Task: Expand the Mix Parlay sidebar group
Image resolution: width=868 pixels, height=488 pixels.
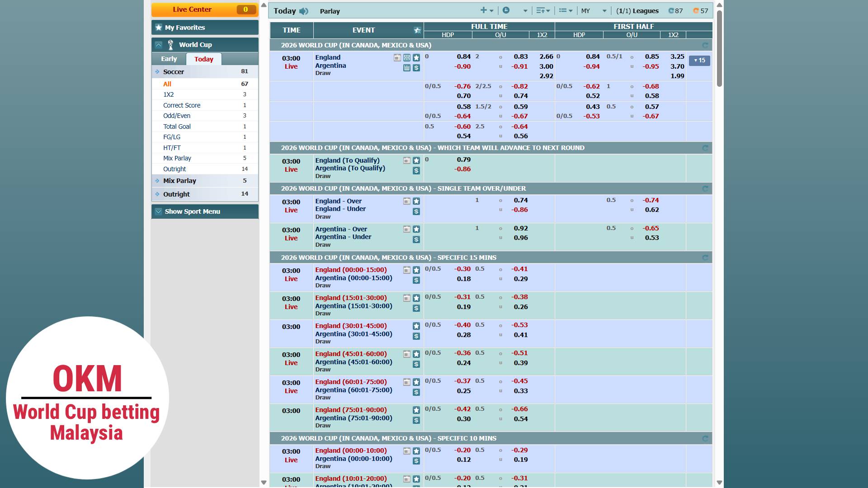Action: tap(205, 181)
